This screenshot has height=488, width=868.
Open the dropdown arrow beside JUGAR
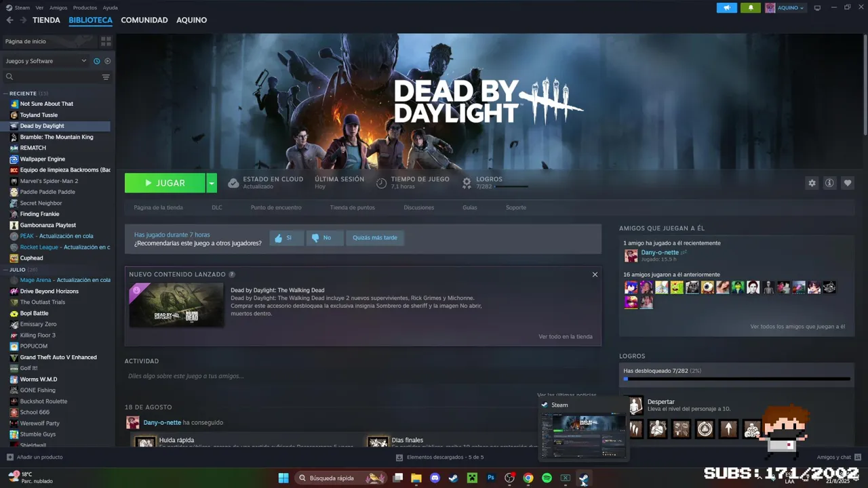click(x=212, y=183)
